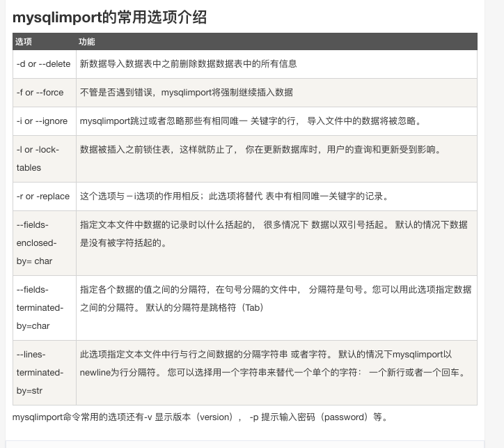Click description starting '数据被插入之前锁住表'
Viewport: 504px width, 448px height.
click(260, 150)
